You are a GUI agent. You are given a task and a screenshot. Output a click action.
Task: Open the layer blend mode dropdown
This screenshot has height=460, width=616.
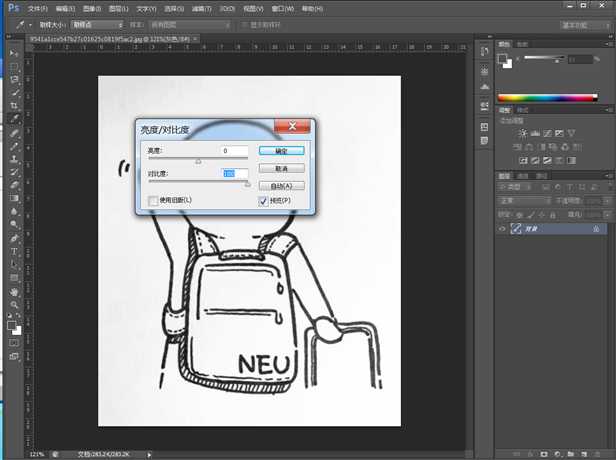(x=526, y=201)
